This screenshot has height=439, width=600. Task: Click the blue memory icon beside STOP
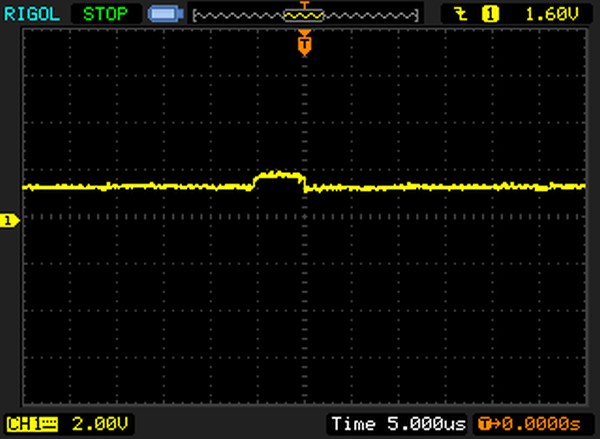click(x=161, y=15)
